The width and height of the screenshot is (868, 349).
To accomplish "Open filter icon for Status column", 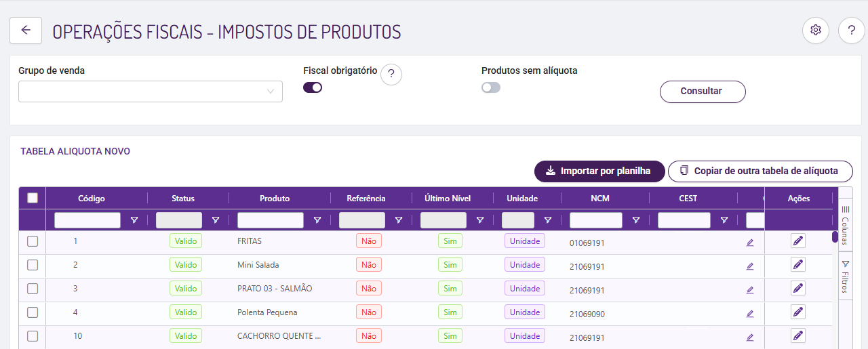I will [216, 220].
